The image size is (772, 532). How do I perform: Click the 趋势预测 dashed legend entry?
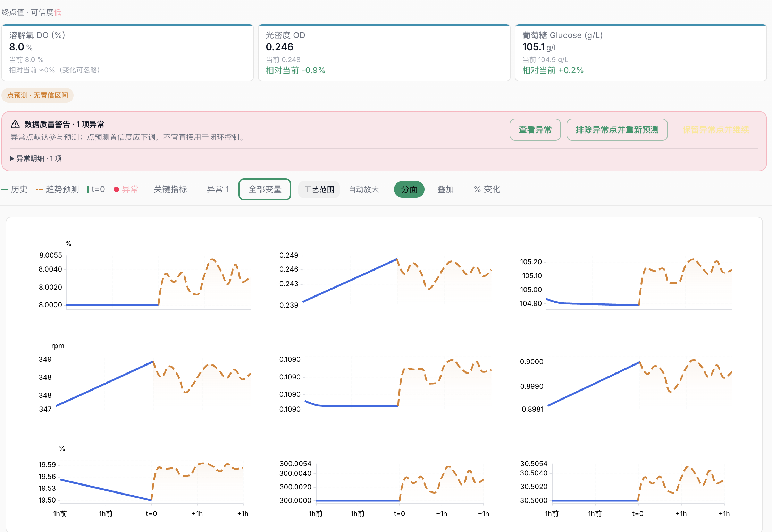pos(58,189)
